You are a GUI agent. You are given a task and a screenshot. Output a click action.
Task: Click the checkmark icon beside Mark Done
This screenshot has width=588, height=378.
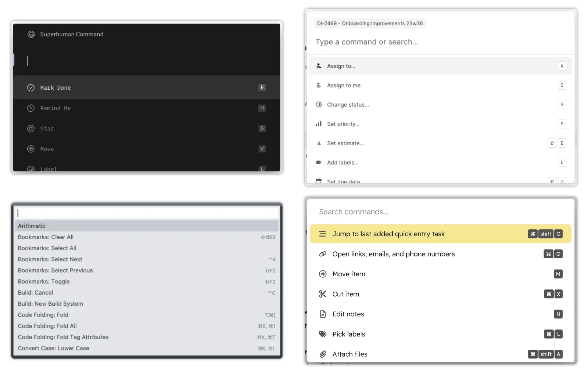click(x=31, y=87)
